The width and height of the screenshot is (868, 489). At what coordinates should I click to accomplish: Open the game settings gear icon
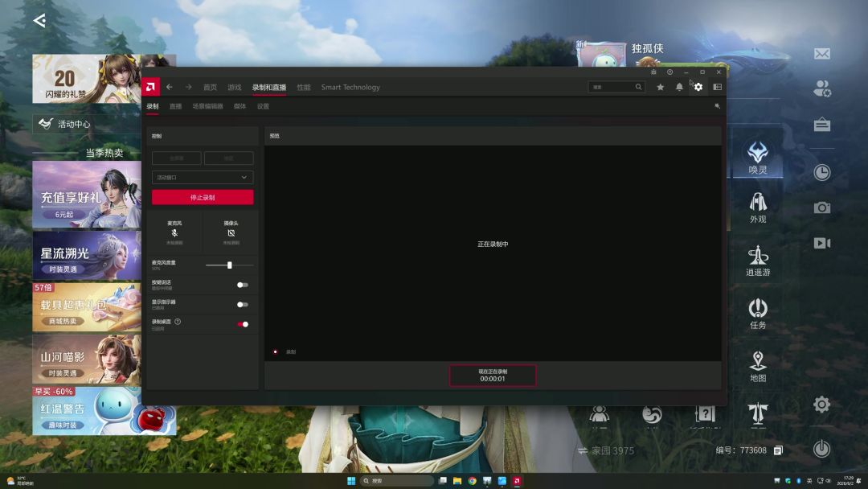(x=821, y=405)
